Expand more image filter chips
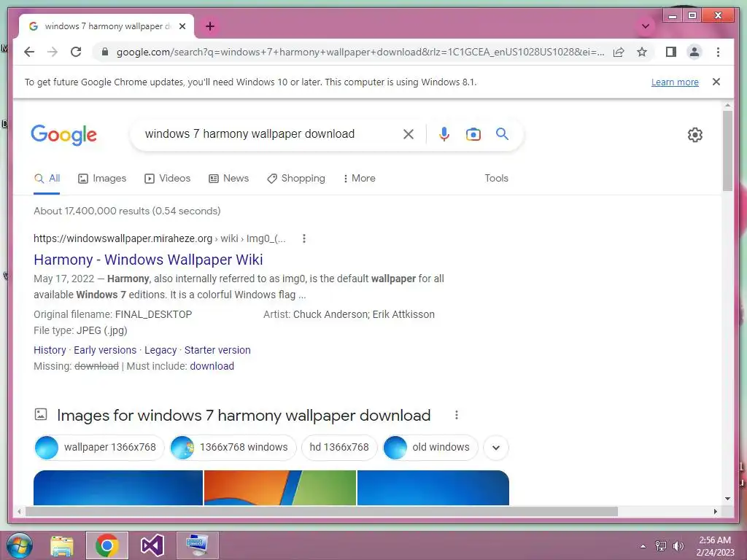This screenshot has height=560, width=747. click(x=496, y=448)
